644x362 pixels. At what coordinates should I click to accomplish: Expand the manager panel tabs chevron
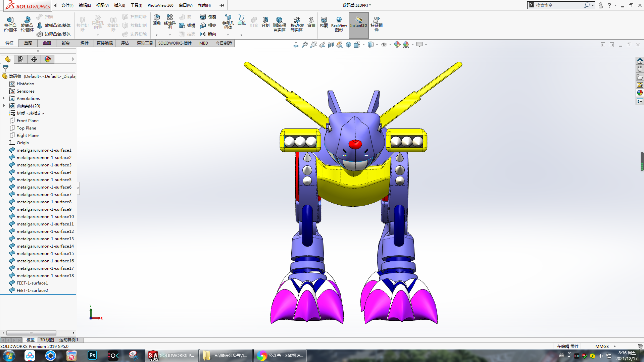tap(72, 59)
